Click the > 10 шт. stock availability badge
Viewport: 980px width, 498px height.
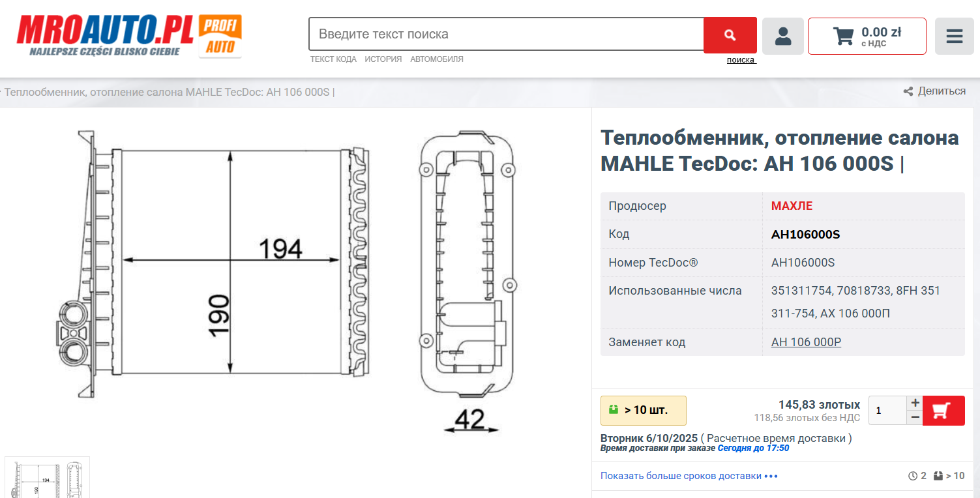(x=643, y=411)
